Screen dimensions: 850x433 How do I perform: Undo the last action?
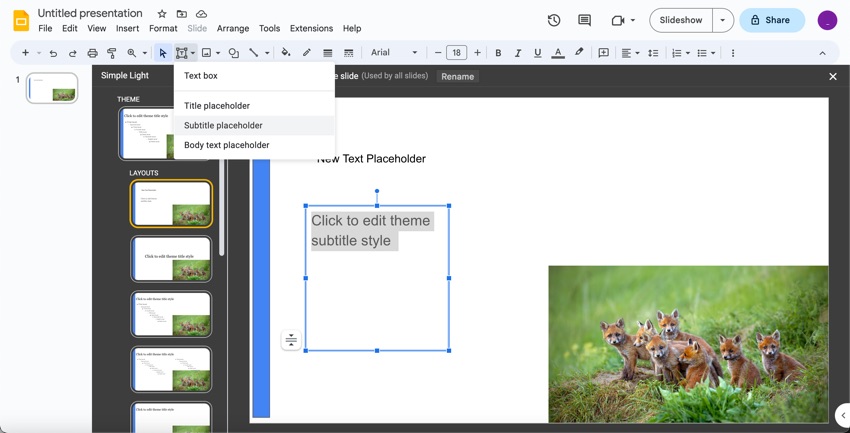53,53
